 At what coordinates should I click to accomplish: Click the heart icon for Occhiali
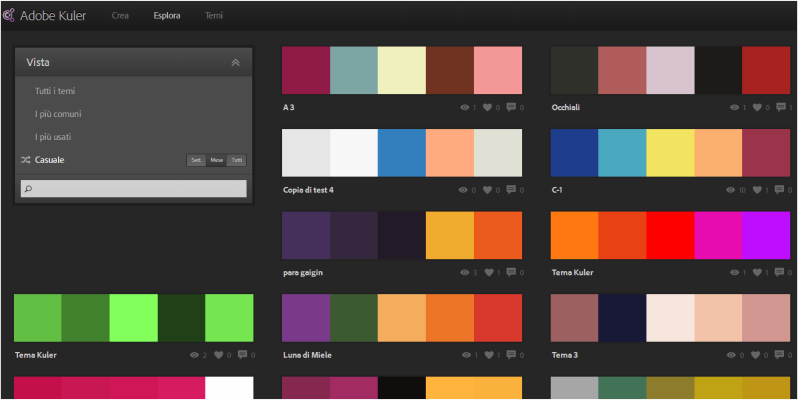[757, 107]
